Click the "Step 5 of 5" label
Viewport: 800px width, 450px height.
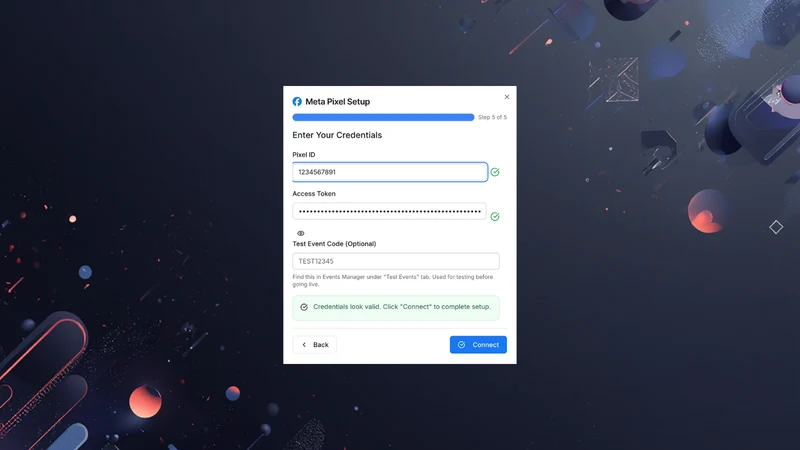(x=492, y=117)
